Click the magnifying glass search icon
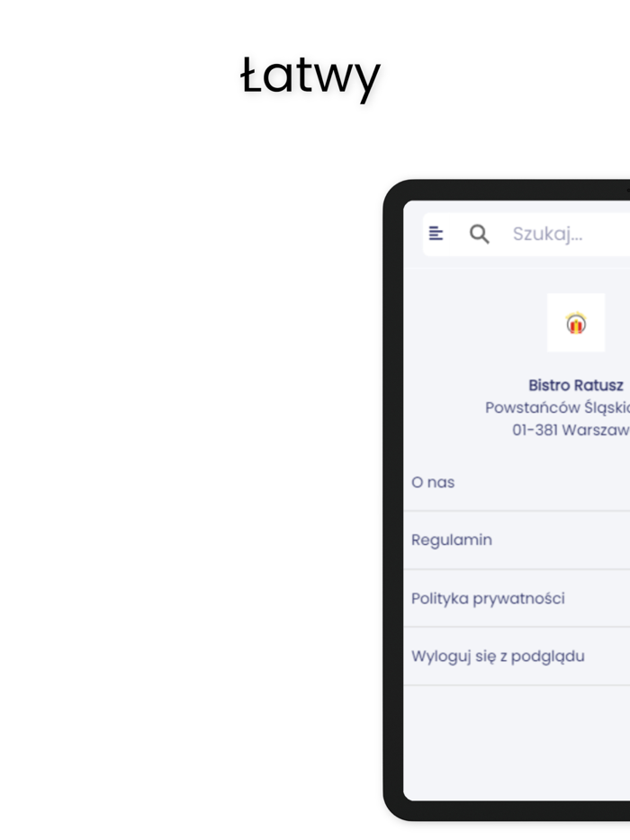Screen dimensions: 630x840 [480, 234]
